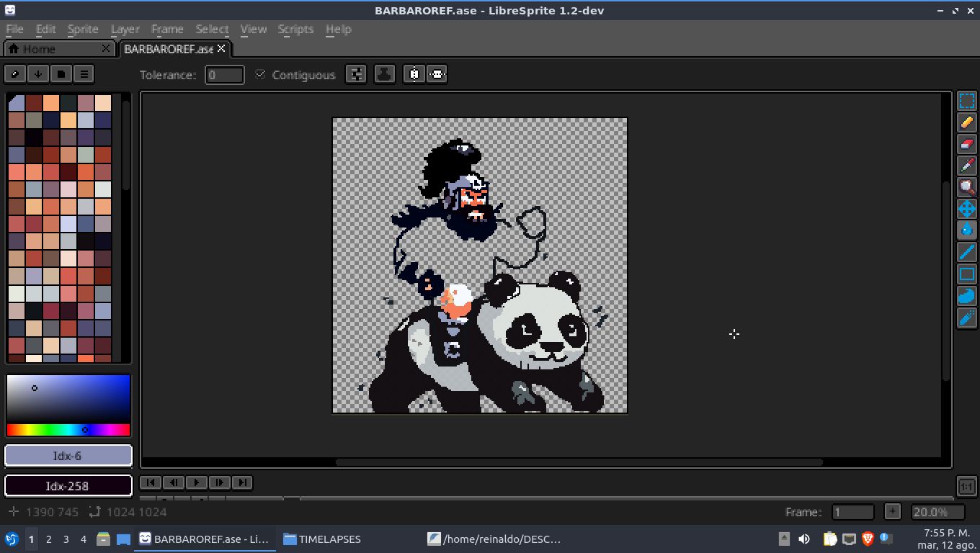Open the Scripts menu

point(295,29)
